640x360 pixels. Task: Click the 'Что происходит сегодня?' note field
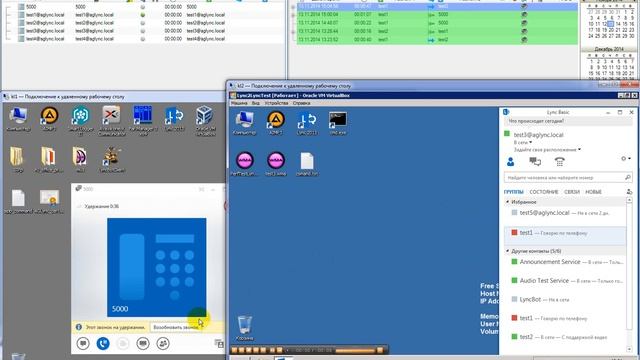pos(568,121)
